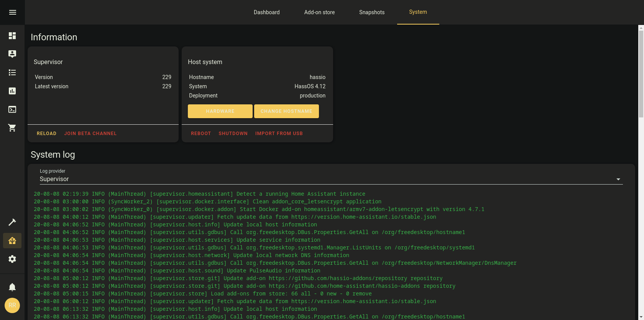Click the Information heading

coord(54,37)
